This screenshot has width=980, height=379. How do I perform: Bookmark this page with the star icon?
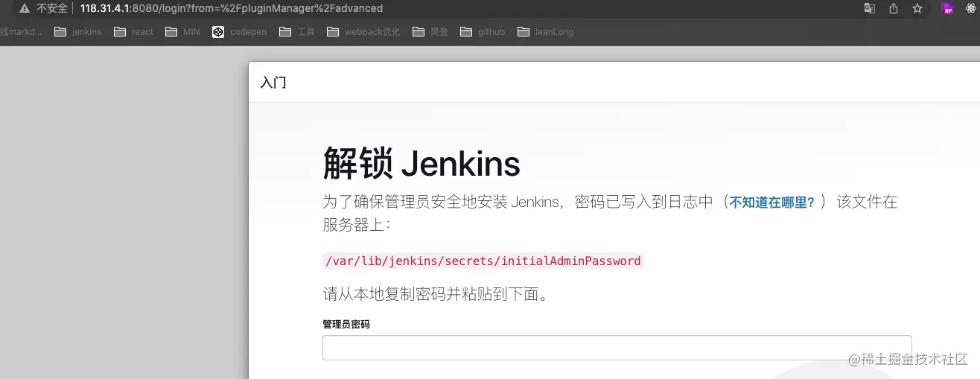click(917, 8)
